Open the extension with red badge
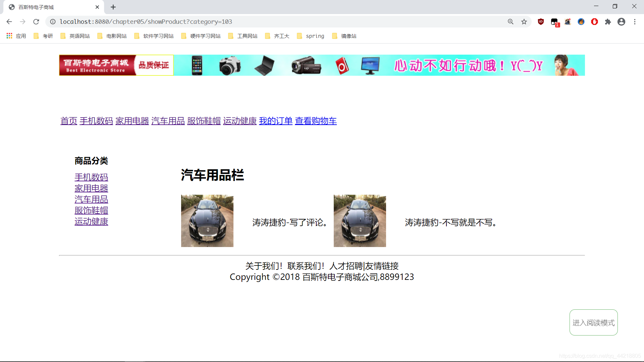Viewport: 644px width, 362px height. tap(554, 22)
